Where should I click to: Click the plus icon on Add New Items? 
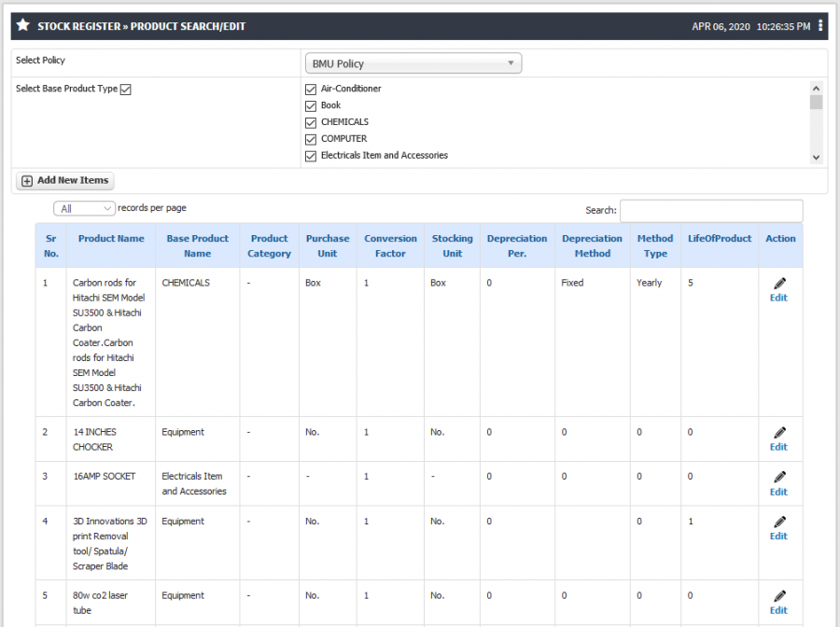click(x=27, y=181)
